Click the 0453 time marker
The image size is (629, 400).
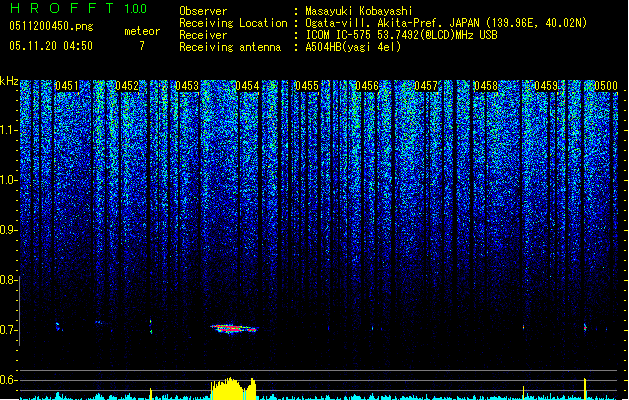coord(187,86)
